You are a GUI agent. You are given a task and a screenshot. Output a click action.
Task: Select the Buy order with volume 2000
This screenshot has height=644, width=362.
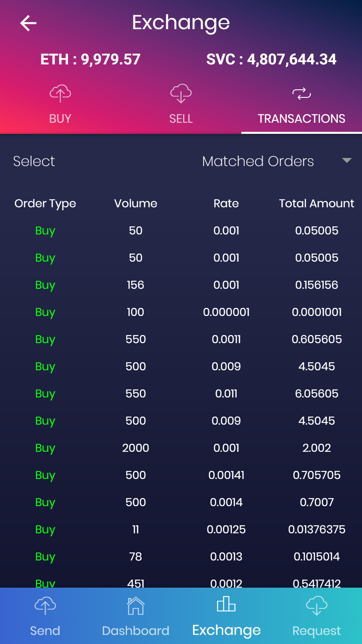(135, 448)
